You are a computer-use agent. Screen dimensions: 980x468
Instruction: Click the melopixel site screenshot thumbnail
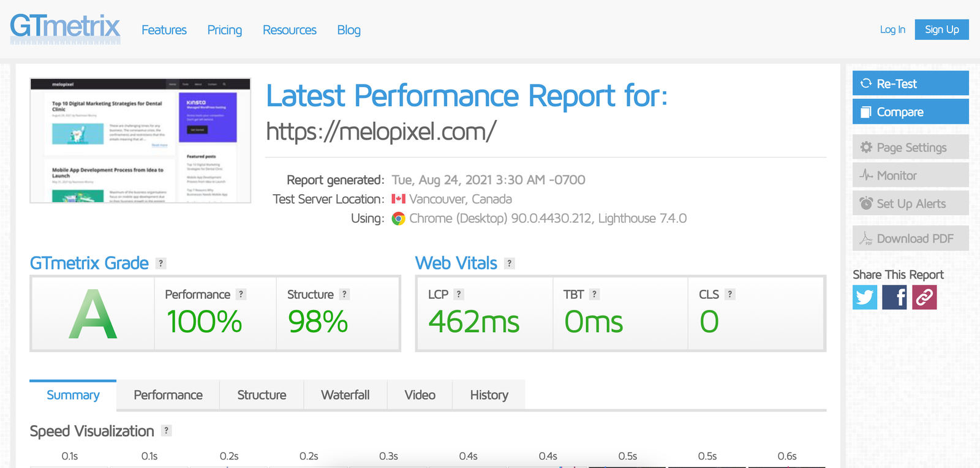coord(140,141)
